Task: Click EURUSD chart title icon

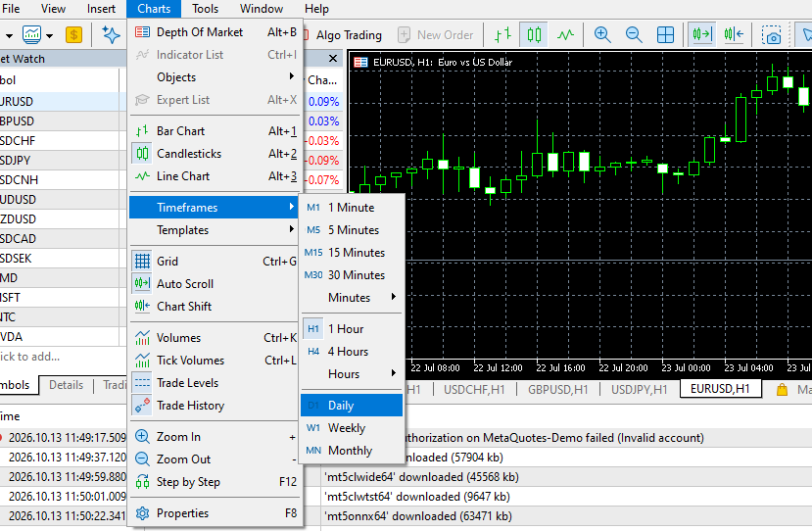Action: tap(361, 62)
